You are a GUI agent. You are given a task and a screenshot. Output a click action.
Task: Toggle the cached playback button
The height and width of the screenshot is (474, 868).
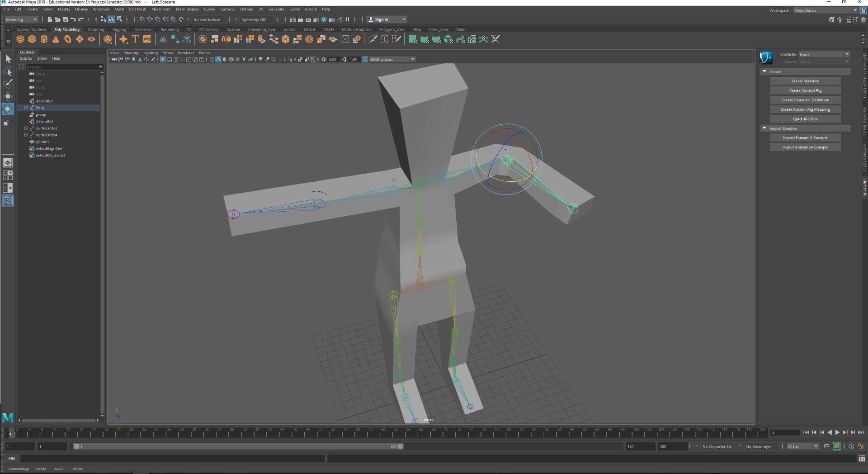pos(836,446)
